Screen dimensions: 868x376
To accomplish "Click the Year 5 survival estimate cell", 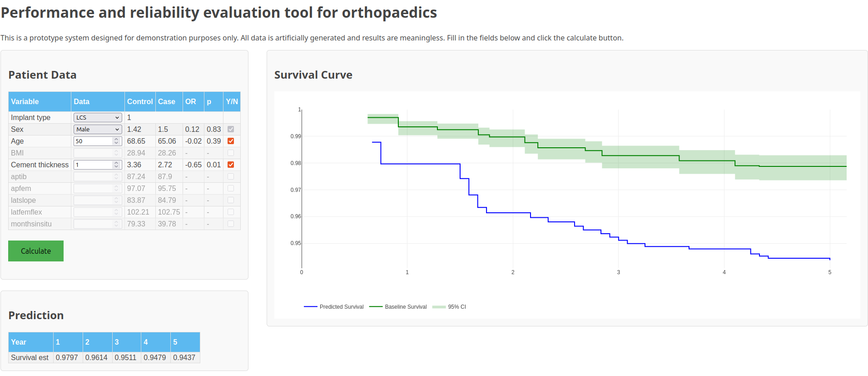I will click(x=184, y=357).
